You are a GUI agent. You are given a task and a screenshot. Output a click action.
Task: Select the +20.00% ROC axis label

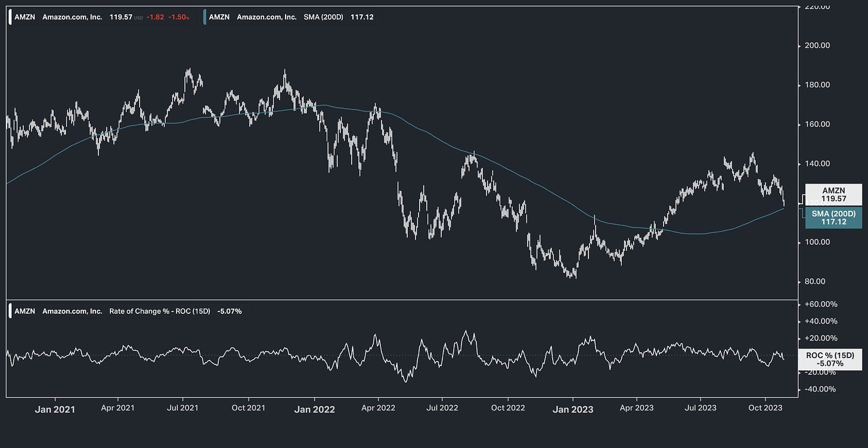821,338
